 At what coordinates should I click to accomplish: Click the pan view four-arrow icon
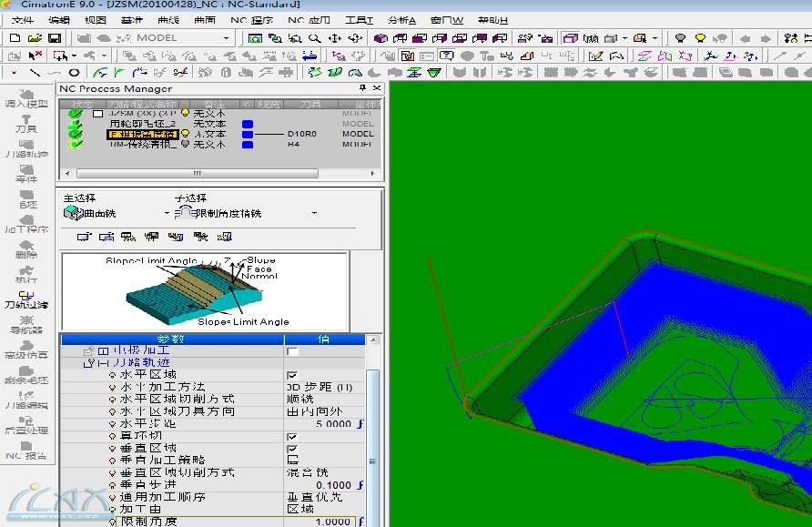[x=334, y=38]
